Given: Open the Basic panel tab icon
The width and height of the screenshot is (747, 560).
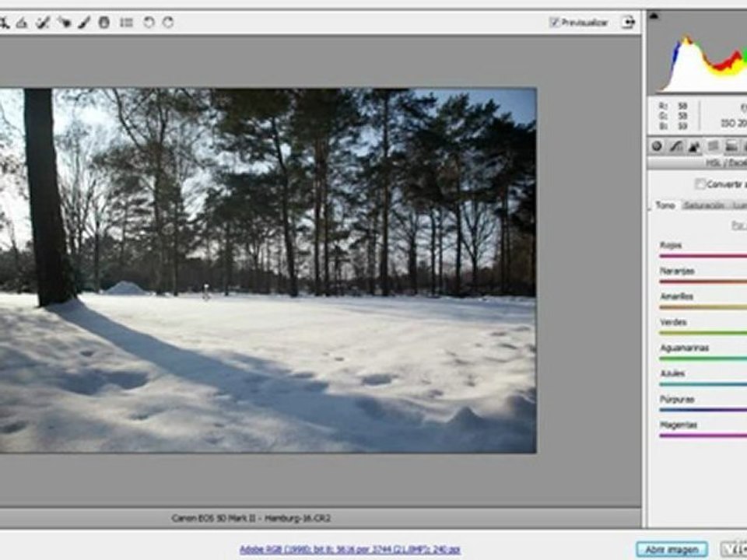Looking at the screenshot, I should [657, 146].
